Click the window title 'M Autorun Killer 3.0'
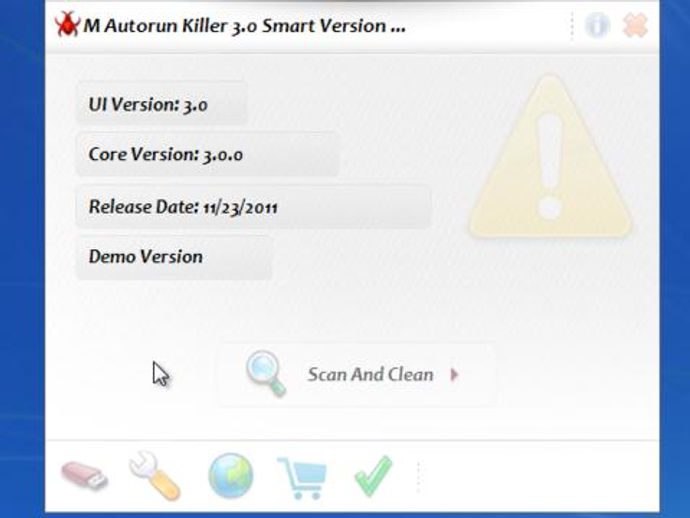This screenshot has width=690, height=518. pyautogui.click(x=170, y=26)
